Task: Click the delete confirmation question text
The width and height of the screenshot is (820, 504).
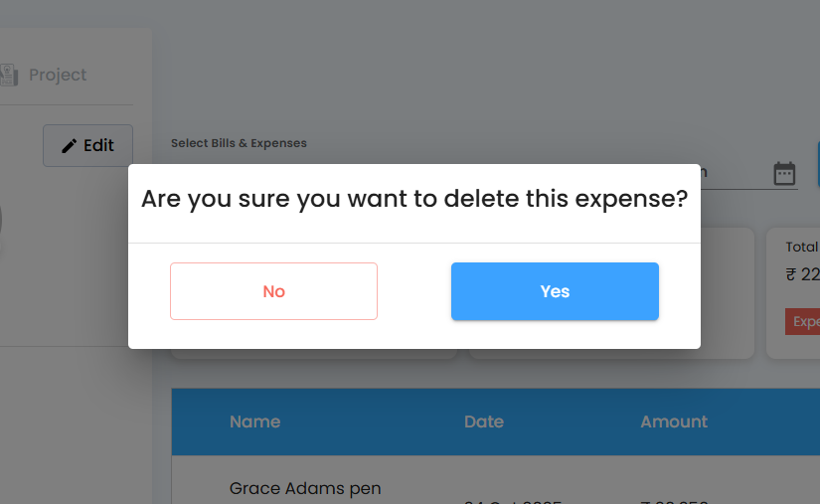Action: coord(414,199)
